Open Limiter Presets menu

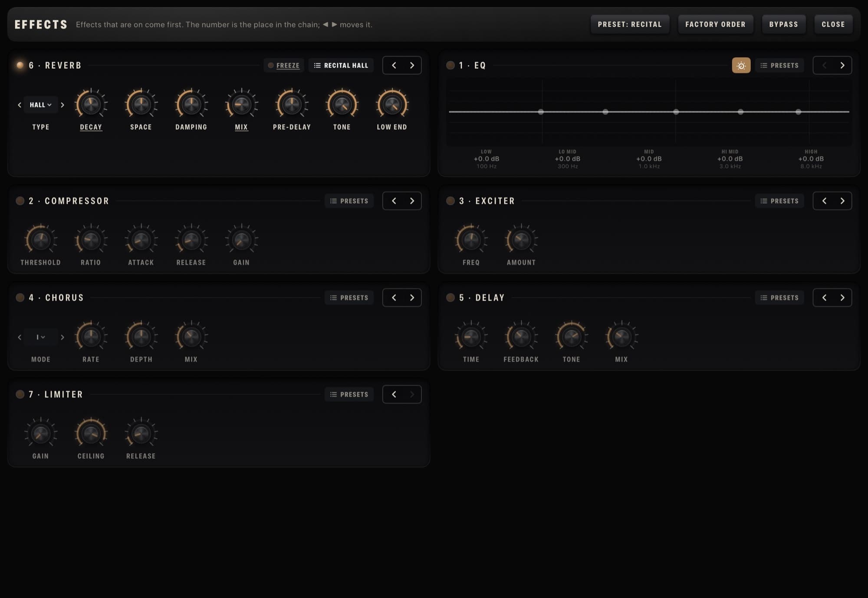point(349,394)
